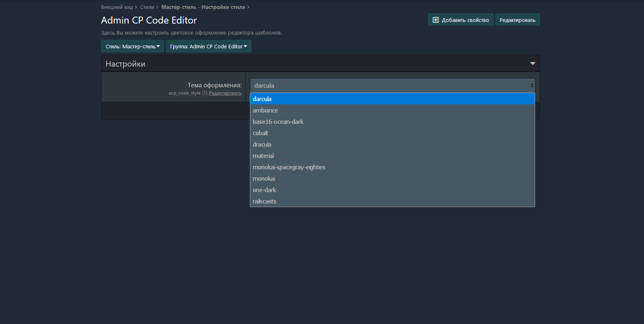This screenshot has height=324, width=644.
Task: Open the Стиль: Мастер-стиль dropdown
Action: 132,46
